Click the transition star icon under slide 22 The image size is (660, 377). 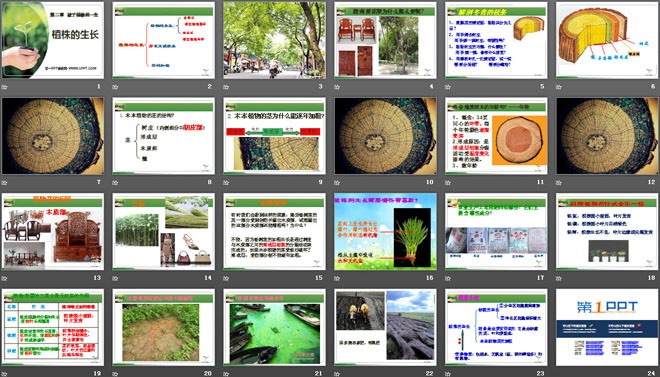coord(337,374)
